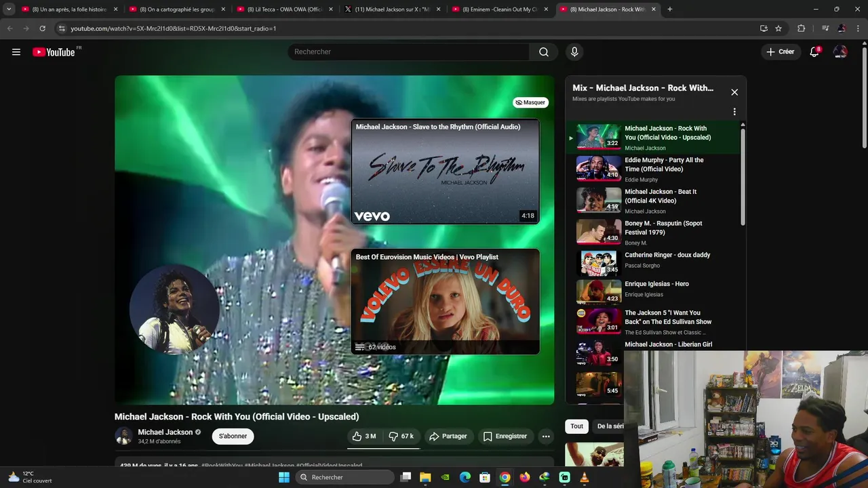Open Task View on the taskbar

pos(406,477)
